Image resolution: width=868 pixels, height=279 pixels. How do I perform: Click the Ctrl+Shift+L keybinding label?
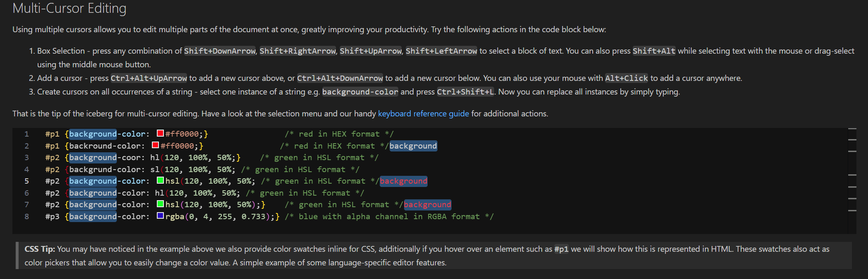pyautogui.click(x=466, y=92)
